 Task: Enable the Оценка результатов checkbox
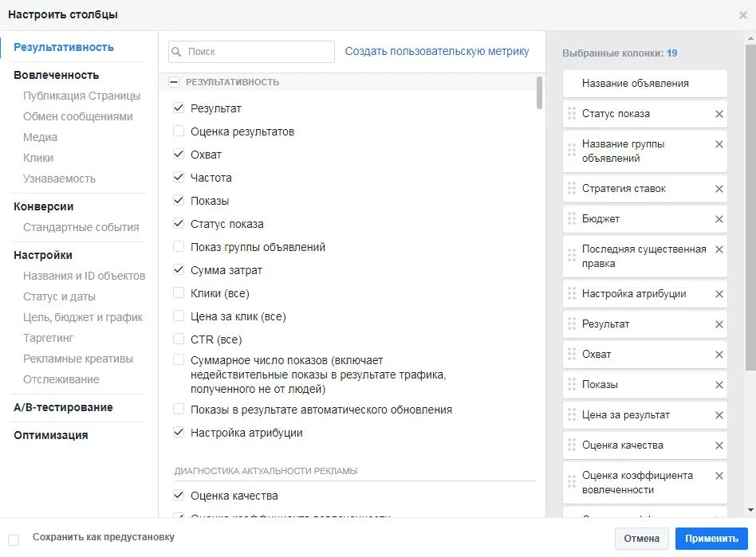pyautogui.click(x=179, y=131)
